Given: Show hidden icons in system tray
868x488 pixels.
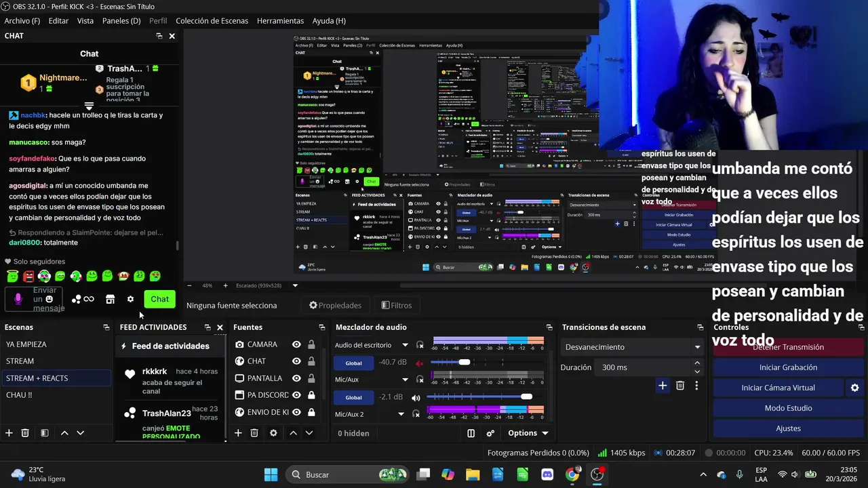Looking at the screenshot, I should 703,474.
